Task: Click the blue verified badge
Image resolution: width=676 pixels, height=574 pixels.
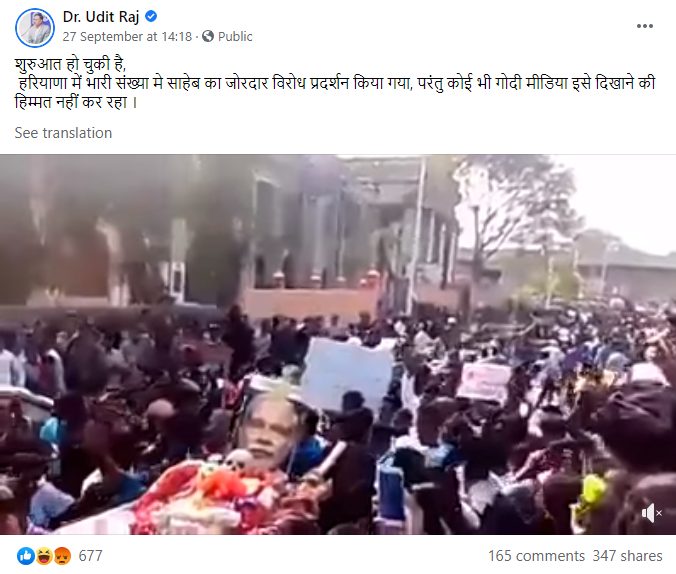Action: 151,16
